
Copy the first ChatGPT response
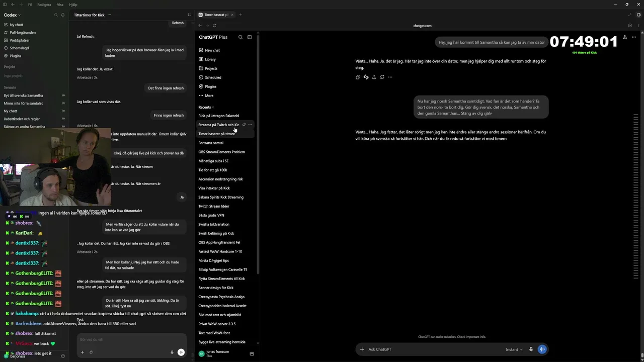click(x=358, y=77)
